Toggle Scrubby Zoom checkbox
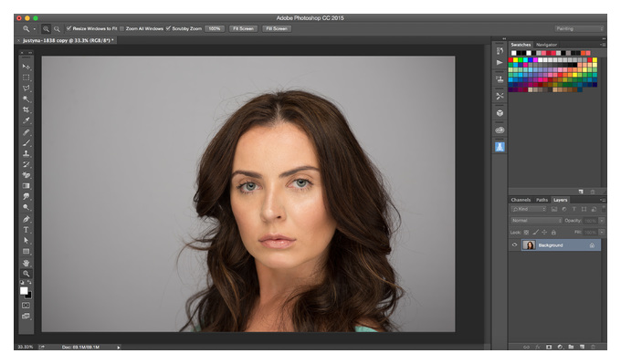The width and height of the screenshot is (621, 364). 168,28
